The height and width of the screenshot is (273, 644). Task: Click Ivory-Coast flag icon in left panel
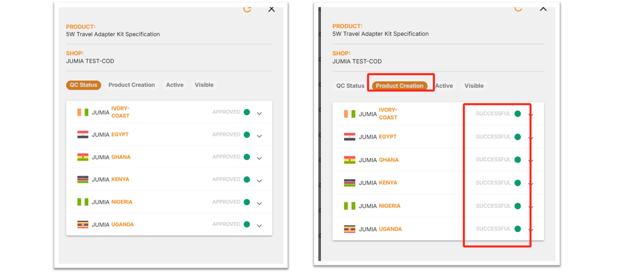(x=83, y=112)
